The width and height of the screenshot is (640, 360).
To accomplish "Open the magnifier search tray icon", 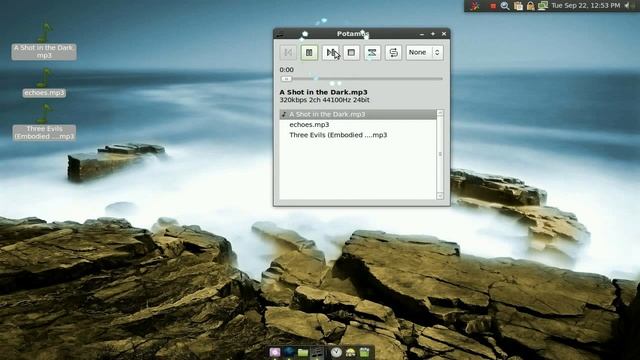I will point(505,6).
